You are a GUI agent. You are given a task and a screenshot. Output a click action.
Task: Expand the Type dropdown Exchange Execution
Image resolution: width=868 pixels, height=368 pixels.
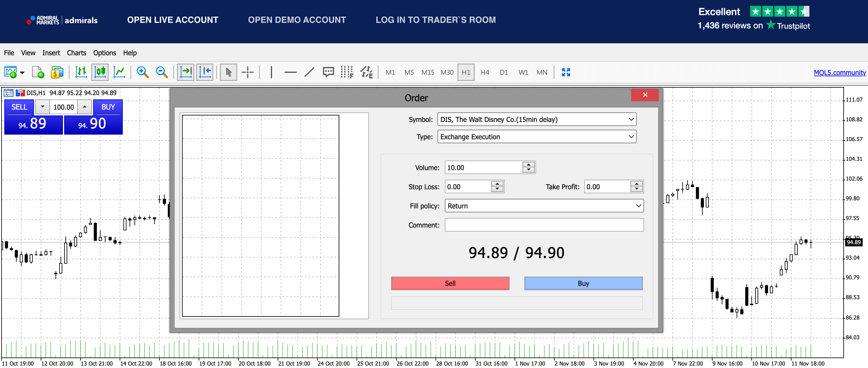coord(631,136)
